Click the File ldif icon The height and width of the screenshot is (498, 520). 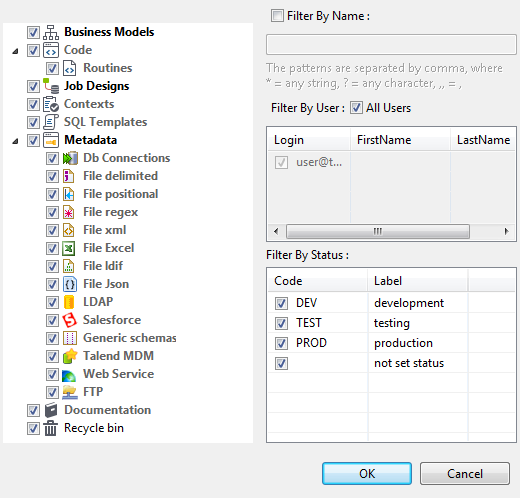pyautogui.click(x=69, y=266)
